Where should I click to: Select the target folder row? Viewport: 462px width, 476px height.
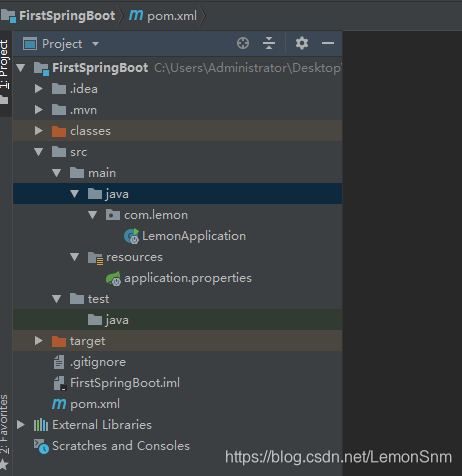coord(177,341)
